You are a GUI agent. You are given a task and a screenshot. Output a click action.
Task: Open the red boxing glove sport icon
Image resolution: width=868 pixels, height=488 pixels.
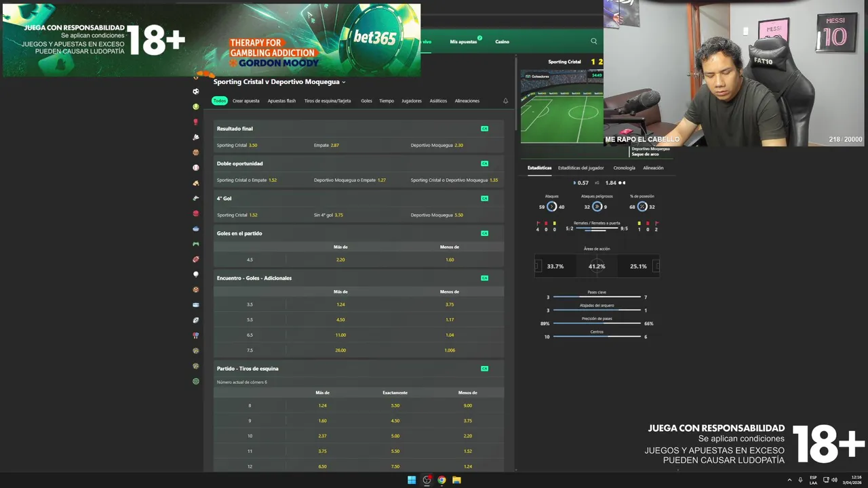pos(196,122)
